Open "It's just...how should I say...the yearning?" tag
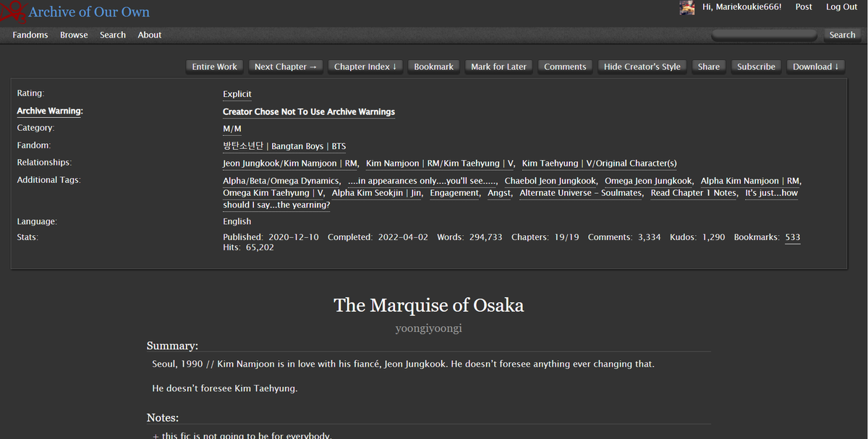The height and width of the screenshot is (439, 868). 510,199
